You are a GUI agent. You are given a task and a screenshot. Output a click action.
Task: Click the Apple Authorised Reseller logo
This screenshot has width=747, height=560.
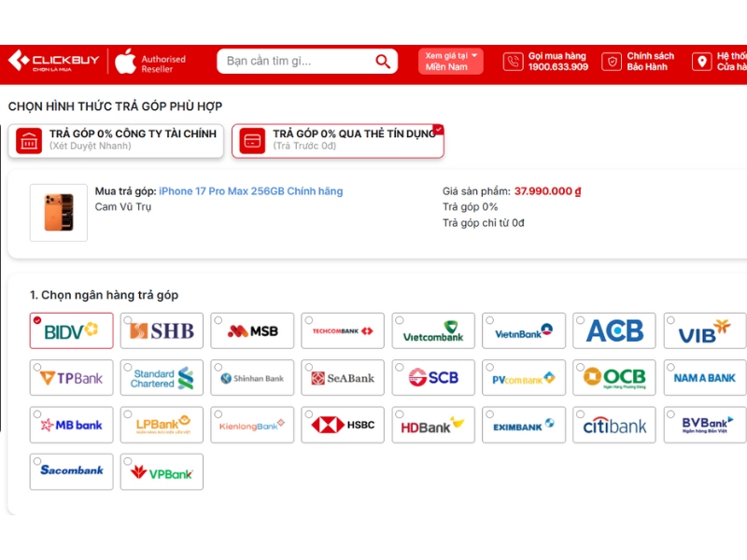150,62
